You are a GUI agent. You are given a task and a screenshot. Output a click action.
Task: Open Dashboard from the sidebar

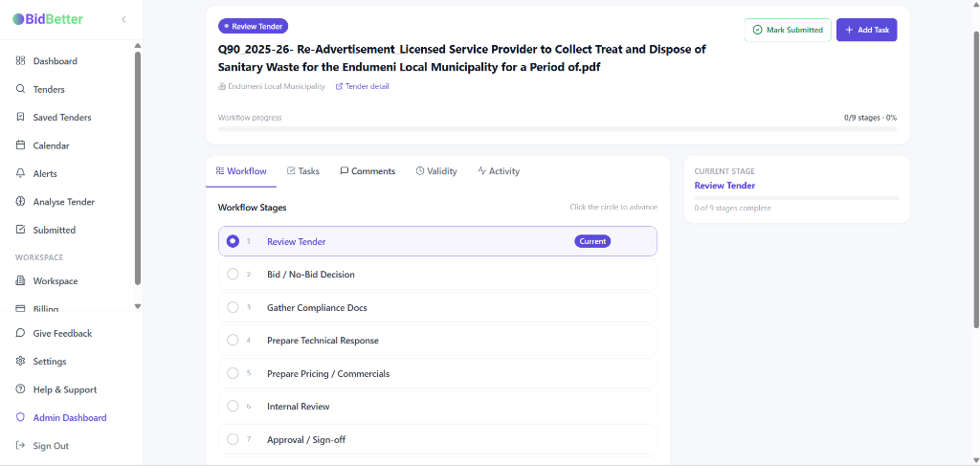click(55, 61)
